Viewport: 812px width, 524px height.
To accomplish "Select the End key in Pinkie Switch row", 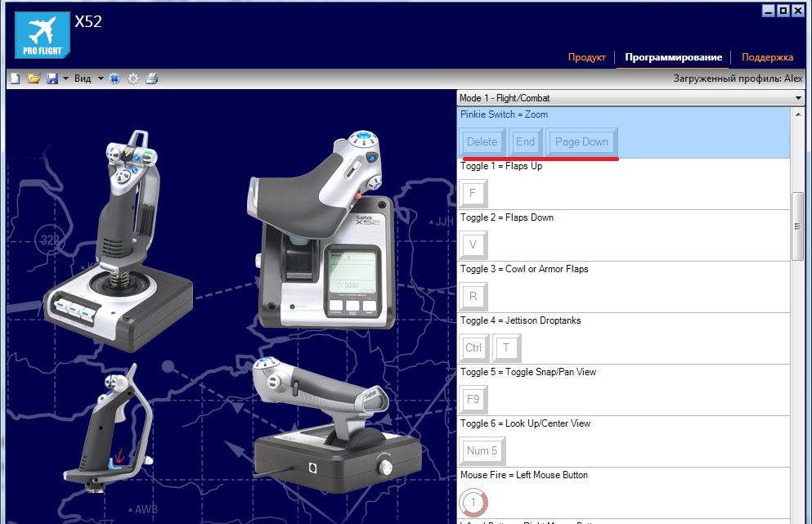I will tap(525, 142).
